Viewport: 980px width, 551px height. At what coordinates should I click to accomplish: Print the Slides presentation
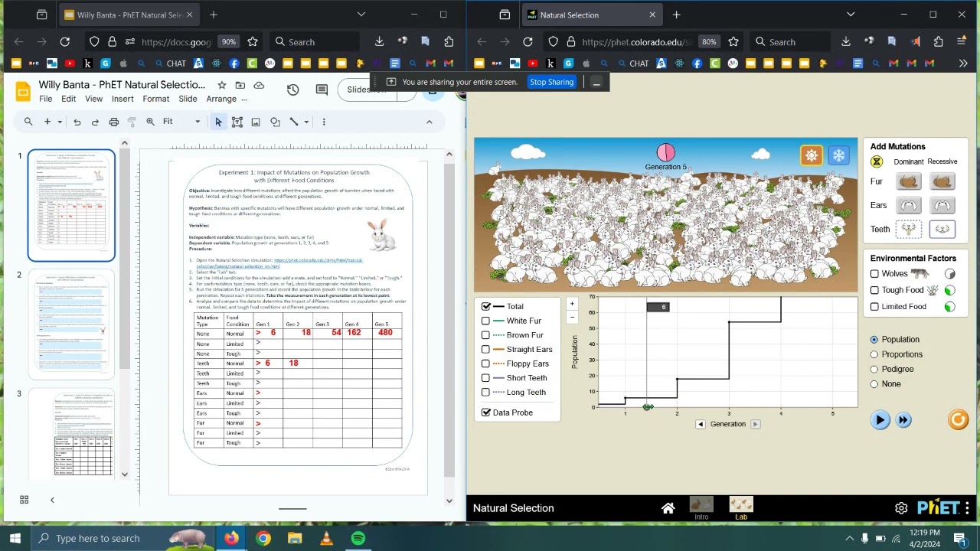[x=113, y=122]
